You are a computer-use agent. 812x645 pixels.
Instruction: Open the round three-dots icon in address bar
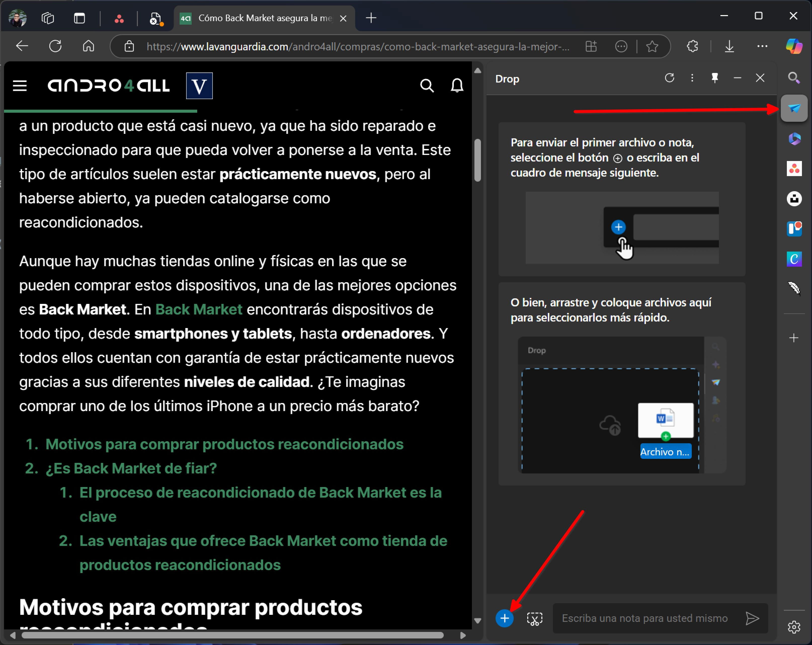click(621, 46)
